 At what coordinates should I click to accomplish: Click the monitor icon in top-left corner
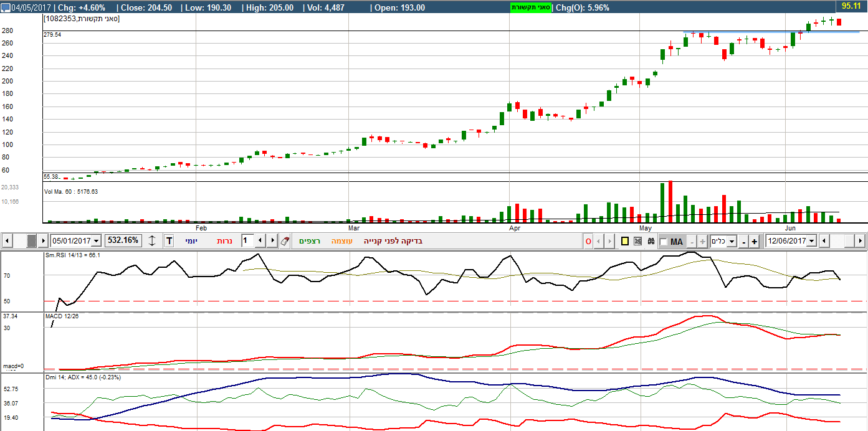[x=6, y=7]
